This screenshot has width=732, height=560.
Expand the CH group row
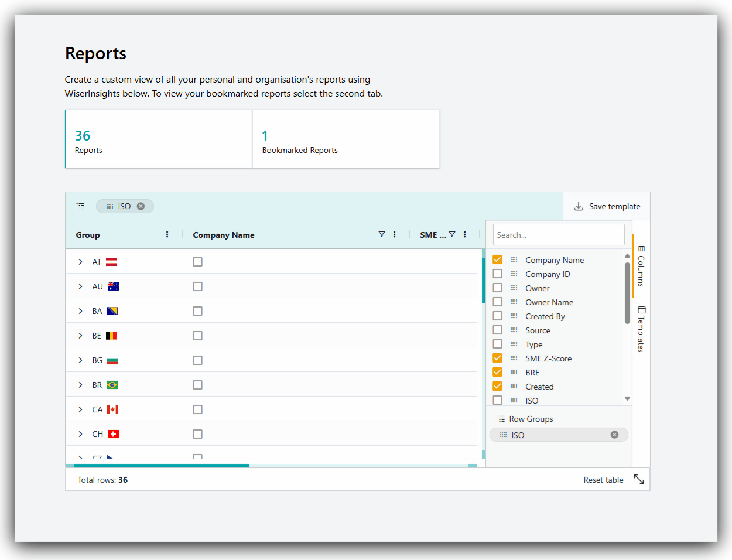coord(80,434)
